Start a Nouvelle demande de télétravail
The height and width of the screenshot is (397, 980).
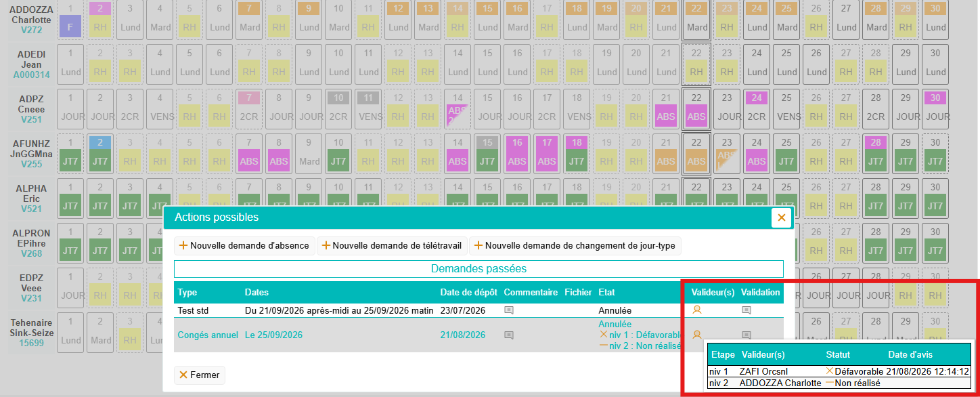393,245
